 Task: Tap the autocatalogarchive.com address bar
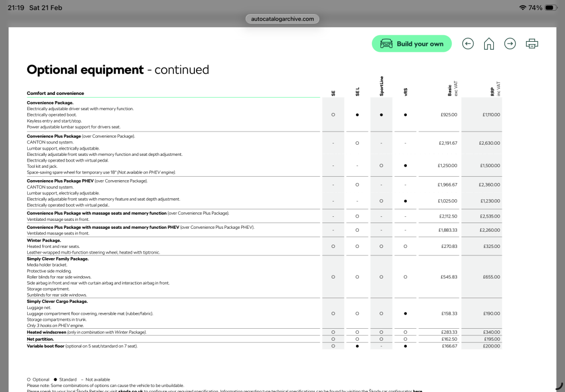282,19
